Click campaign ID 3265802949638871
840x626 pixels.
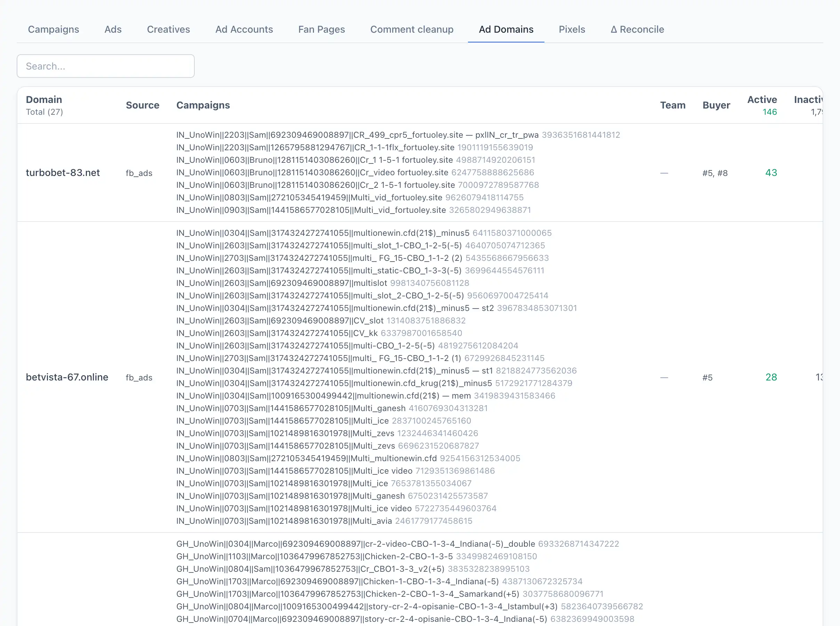pos(490,210)
